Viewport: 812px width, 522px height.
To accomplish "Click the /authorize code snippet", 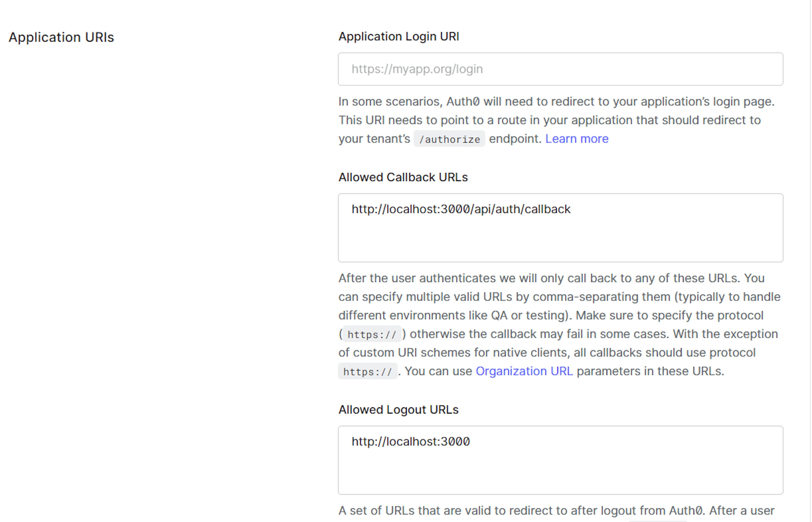I will coord(449,139).
